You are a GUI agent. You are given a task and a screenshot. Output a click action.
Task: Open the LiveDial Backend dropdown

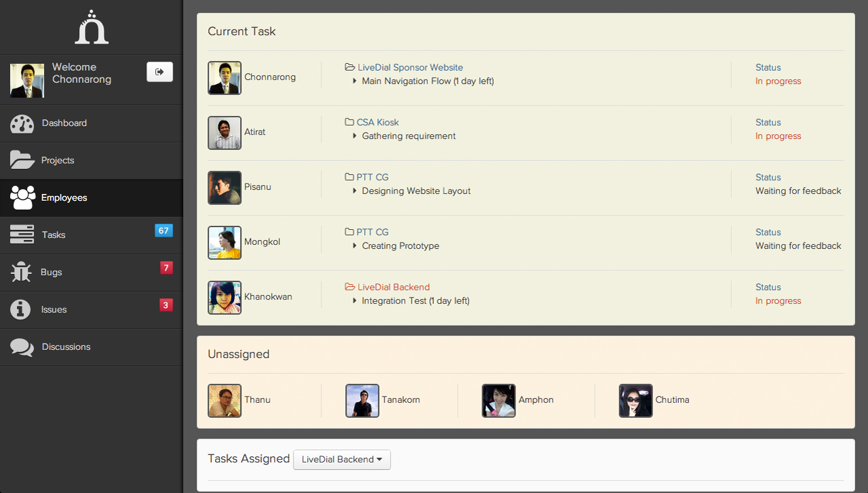(x=342, y=460)
